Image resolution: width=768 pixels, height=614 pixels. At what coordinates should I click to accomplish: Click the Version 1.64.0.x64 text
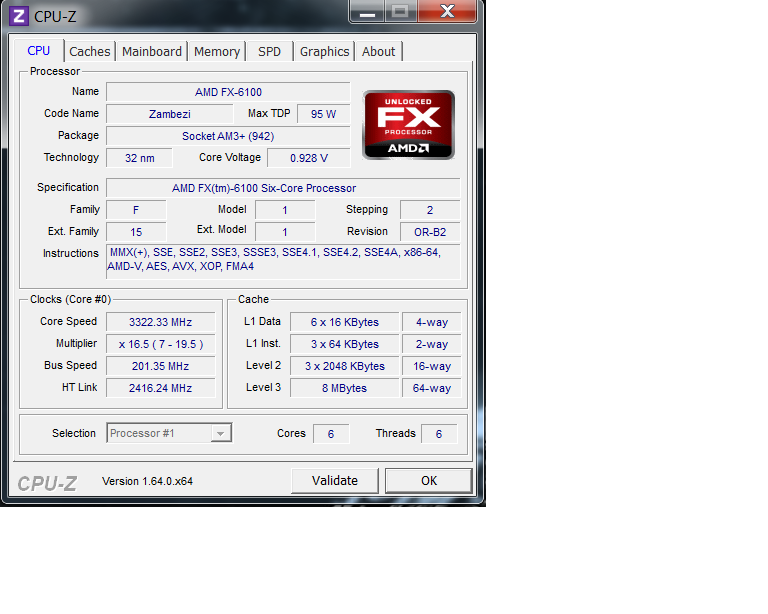pos(147,481)
